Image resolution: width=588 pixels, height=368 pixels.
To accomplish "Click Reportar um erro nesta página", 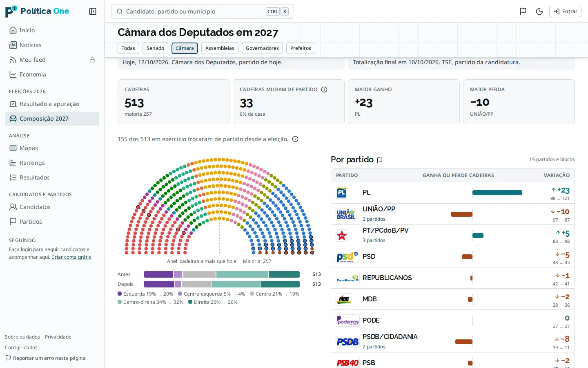I will pyautogui.click(x=45, y=358).
